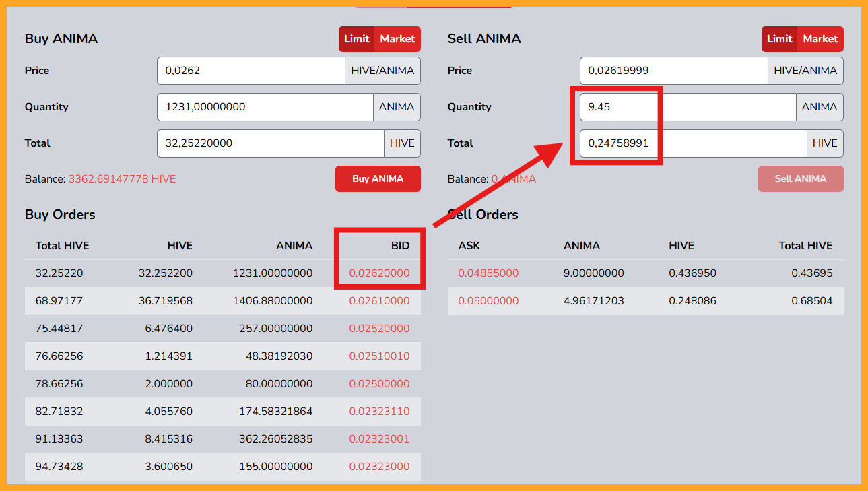868x491 pixels.
Task: Choose the 0.05000000 ask price
Action: point(488,301)
